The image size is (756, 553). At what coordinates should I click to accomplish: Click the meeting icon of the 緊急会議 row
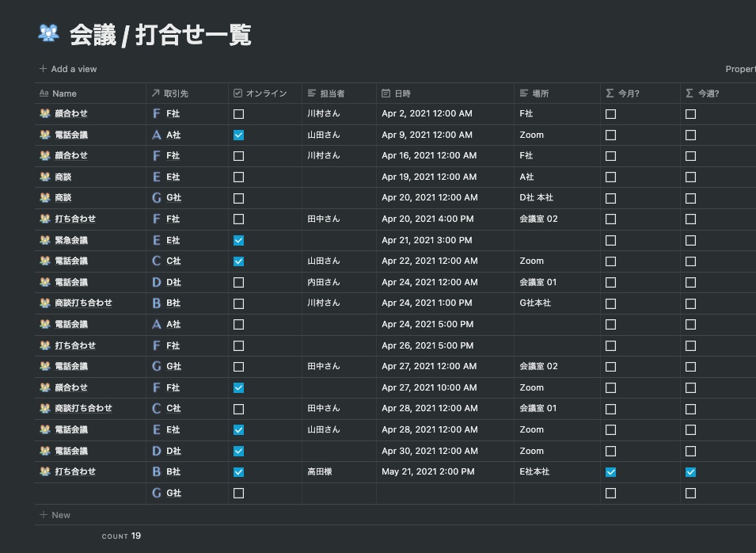(45, 240)
